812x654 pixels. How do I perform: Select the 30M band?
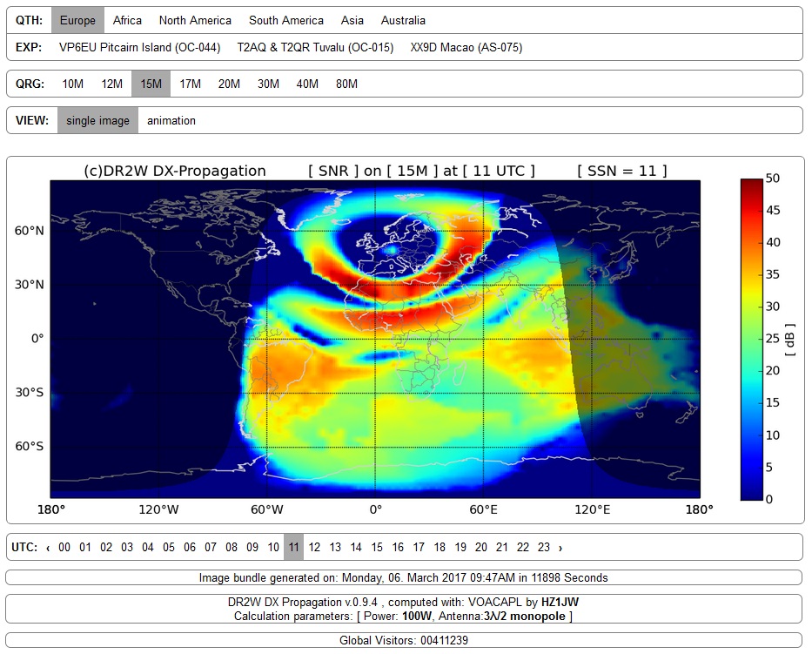coord(268,84)
